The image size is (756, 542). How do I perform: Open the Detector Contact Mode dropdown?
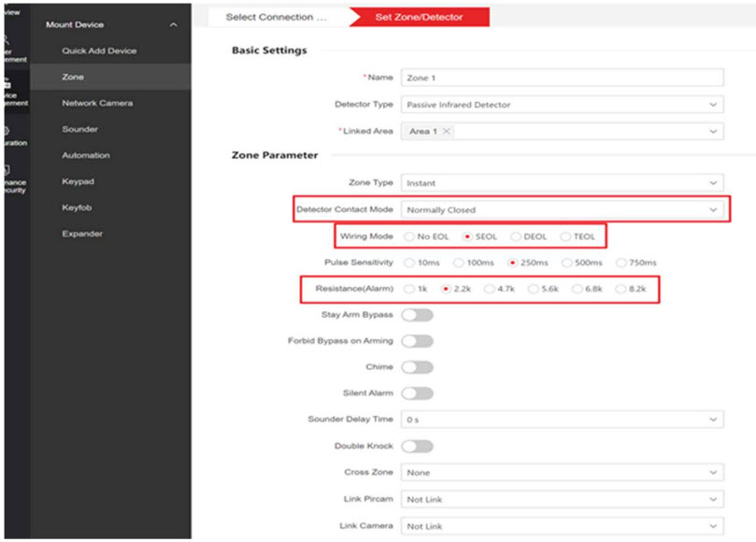[562, 210]
